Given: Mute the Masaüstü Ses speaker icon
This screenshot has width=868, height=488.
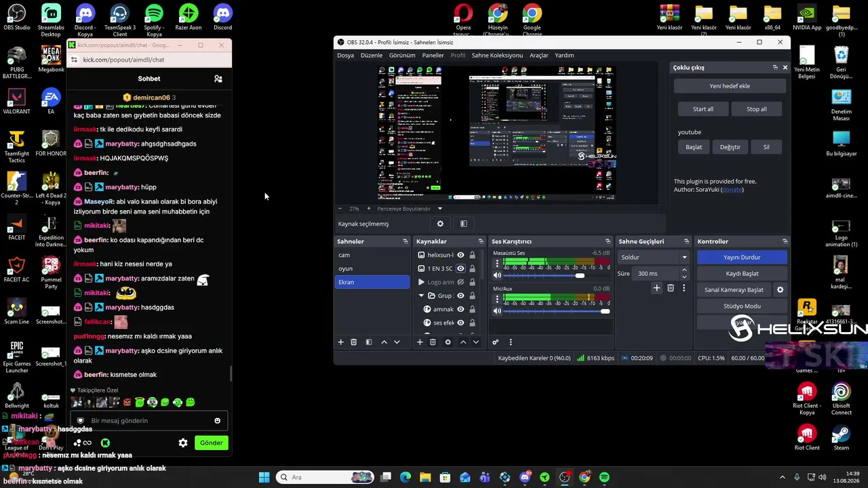Looking at the screenshot, I should coord(497,275).
